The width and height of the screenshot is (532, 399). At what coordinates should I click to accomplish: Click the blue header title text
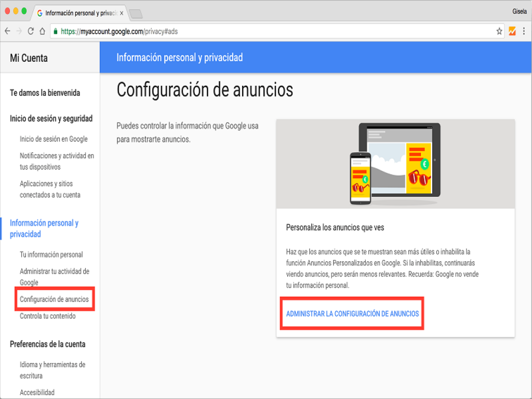pyautogui.click(x=179, y=57)
